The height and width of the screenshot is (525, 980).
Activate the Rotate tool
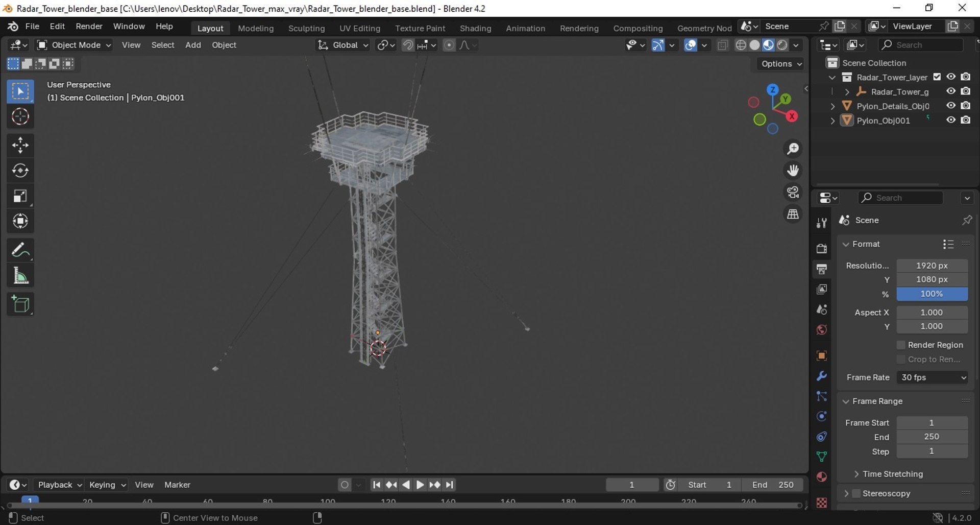(20, 171)
